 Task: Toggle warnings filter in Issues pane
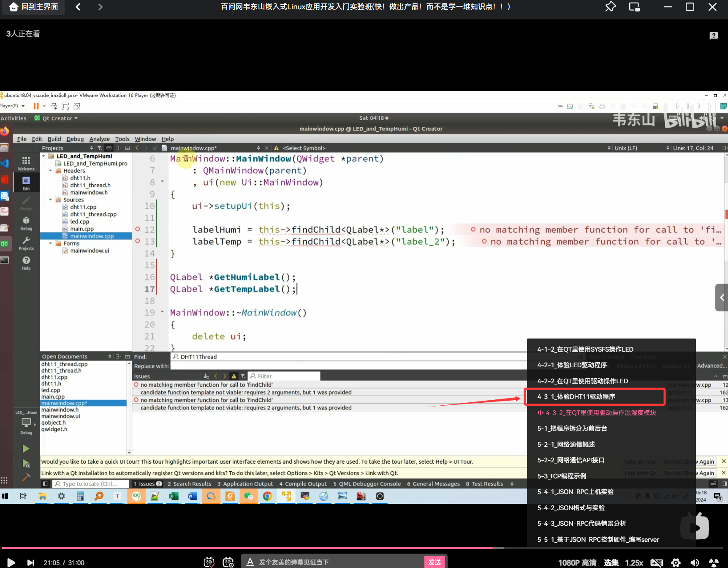[234, 376]
